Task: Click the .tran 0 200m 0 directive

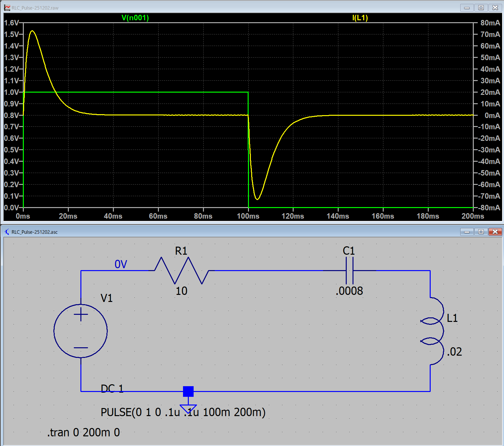Action: [84, 432]
